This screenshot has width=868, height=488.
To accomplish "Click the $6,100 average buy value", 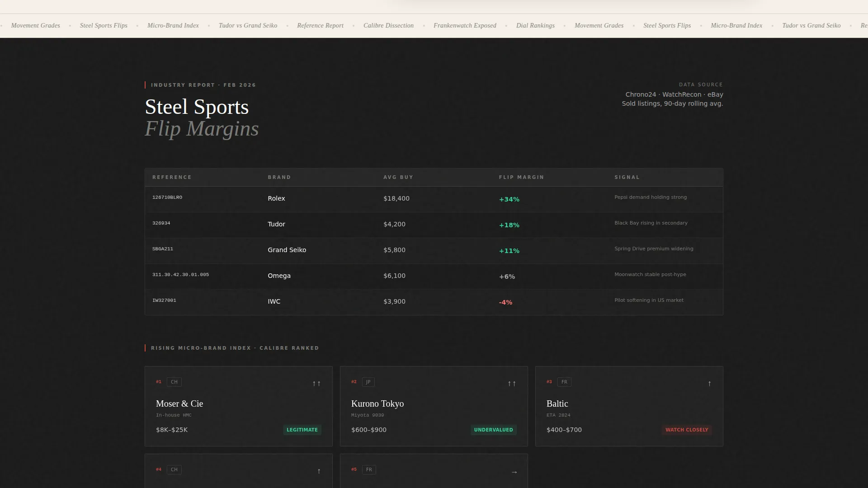I will click(394, 276).
